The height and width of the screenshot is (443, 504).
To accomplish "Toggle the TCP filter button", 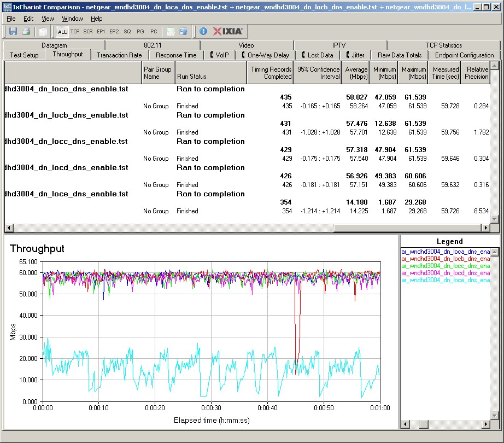I will click(x=75, y=32).
